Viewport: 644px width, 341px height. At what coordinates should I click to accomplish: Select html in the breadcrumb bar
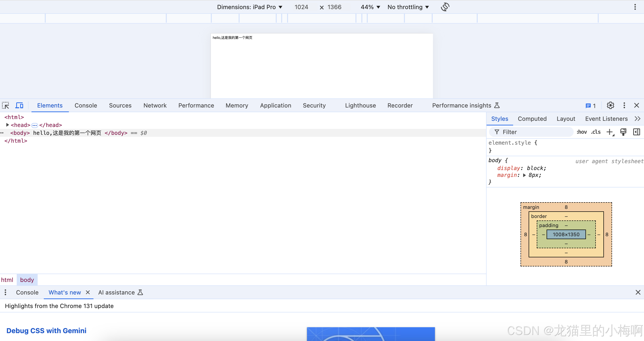click(x=7, y=280)
